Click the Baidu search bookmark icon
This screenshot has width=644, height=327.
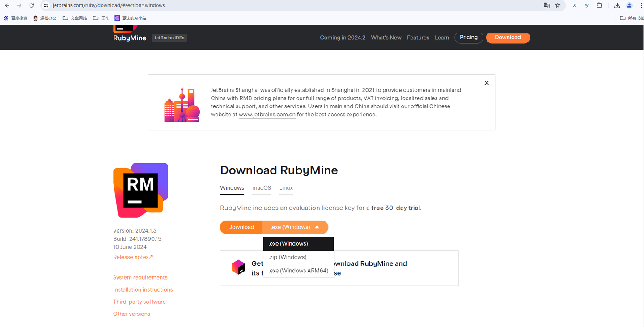(6, 18)
